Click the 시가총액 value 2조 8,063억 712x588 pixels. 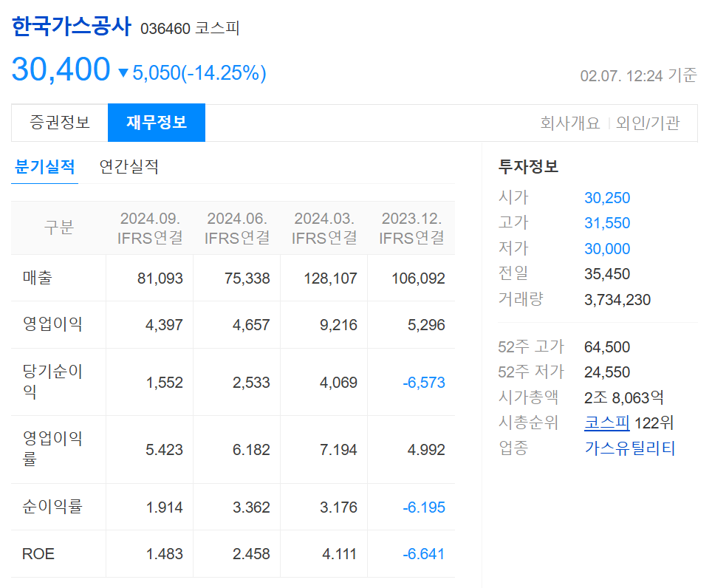click(x=624, y=397)
